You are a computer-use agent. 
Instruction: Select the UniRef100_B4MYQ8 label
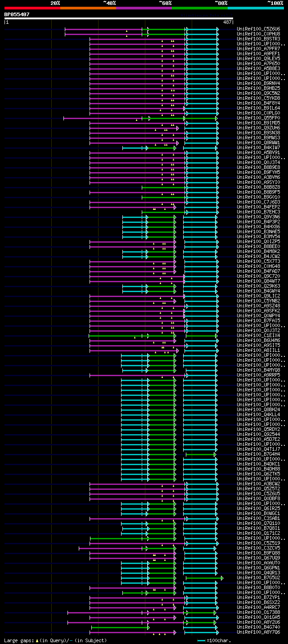(258, 370)
